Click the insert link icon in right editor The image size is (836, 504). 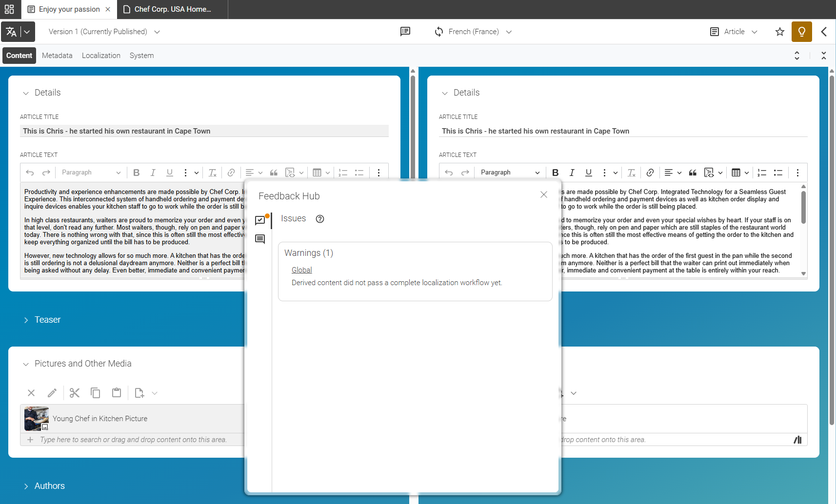(x=650, y=173)
